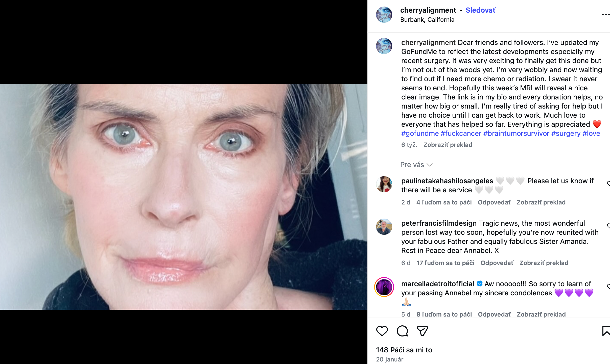The width and height of the screenshot is (610, 364).
Task: Open the Burbank, California location link
Action: click(427, 20)
